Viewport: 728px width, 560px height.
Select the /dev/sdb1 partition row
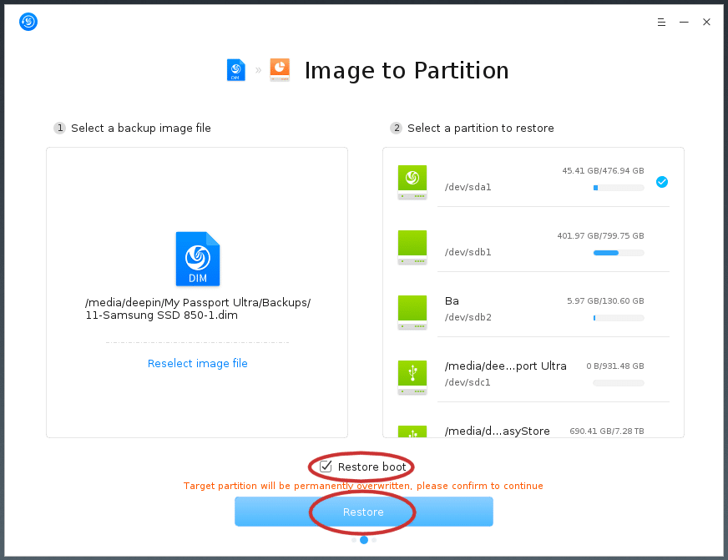[x=533, y=245]
